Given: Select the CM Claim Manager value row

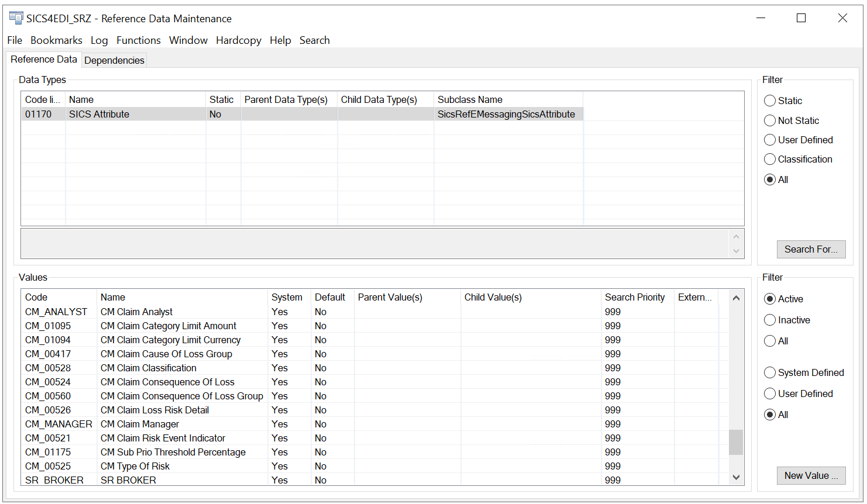Looking at the screenshot, I should point(140,424).
